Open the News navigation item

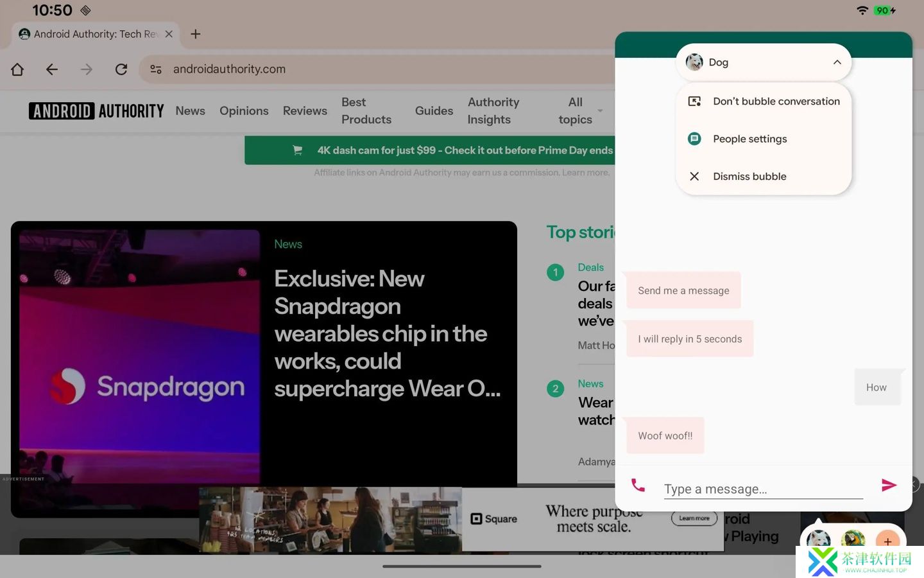pos(191,111)
